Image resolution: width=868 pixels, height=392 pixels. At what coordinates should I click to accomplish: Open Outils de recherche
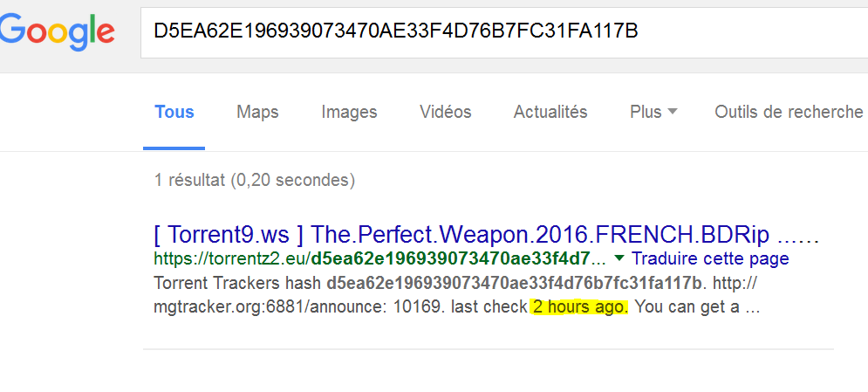tap(788, 112)
